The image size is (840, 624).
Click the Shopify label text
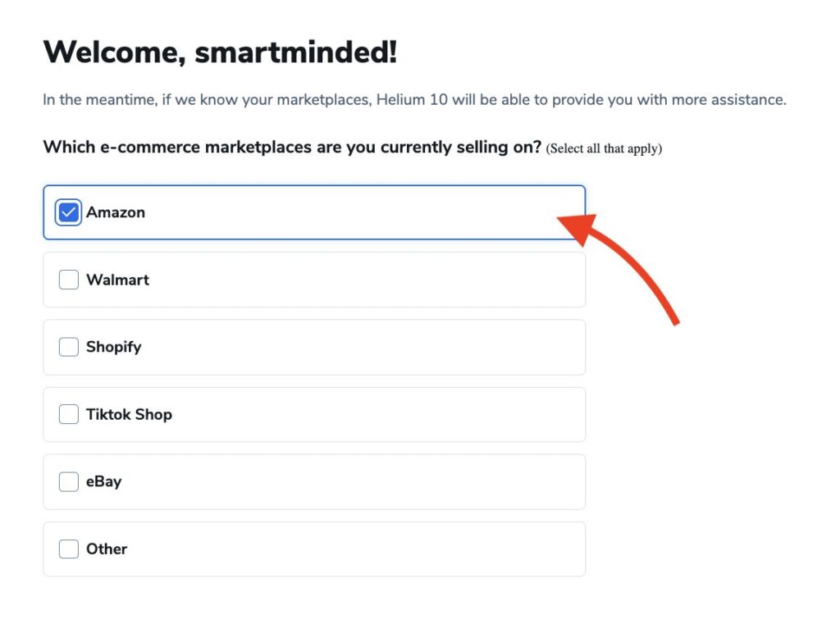[x=113, y=347]
